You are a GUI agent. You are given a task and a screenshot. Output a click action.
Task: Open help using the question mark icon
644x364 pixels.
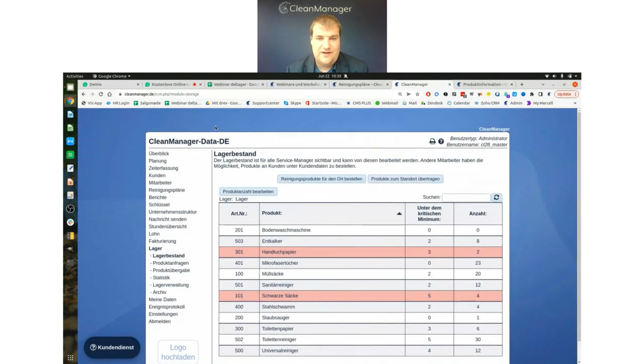pos(440,141)
